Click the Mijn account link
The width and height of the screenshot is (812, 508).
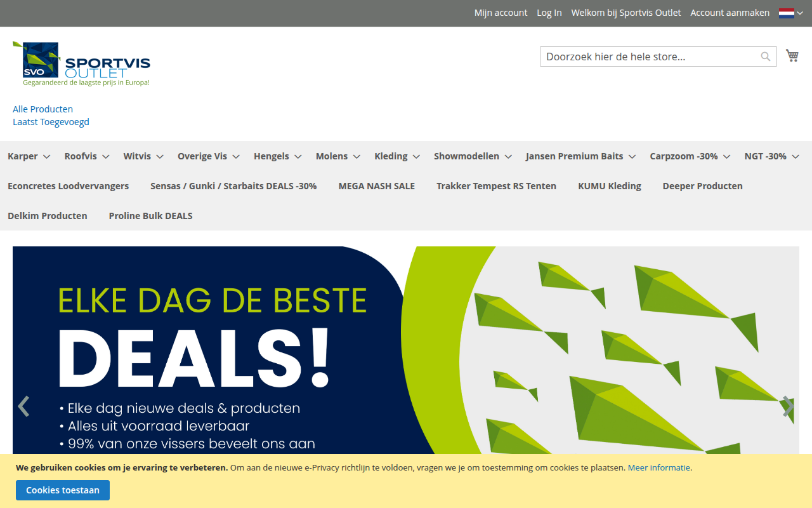501,13
